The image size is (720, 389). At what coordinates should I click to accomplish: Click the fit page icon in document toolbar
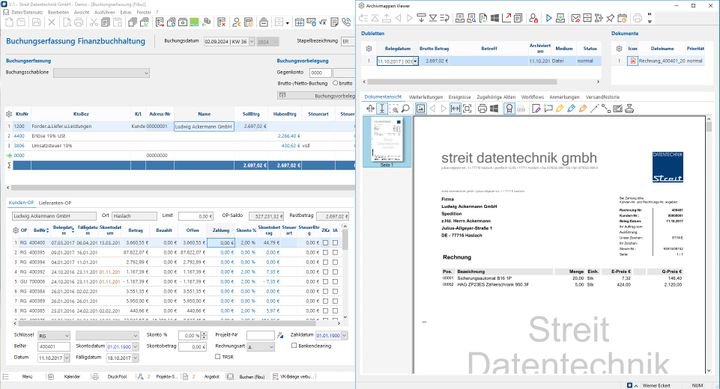pyautogui.click(x=467, y=108)
